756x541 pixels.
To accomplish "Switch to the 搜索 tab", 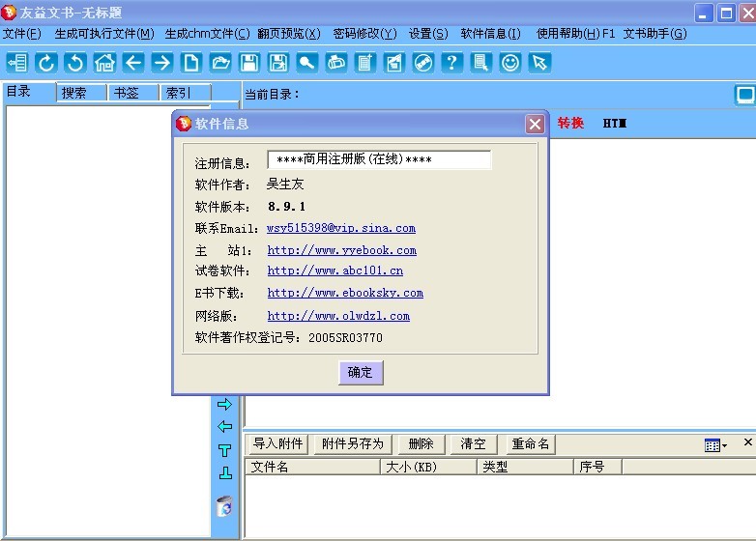I will (73, 93).
